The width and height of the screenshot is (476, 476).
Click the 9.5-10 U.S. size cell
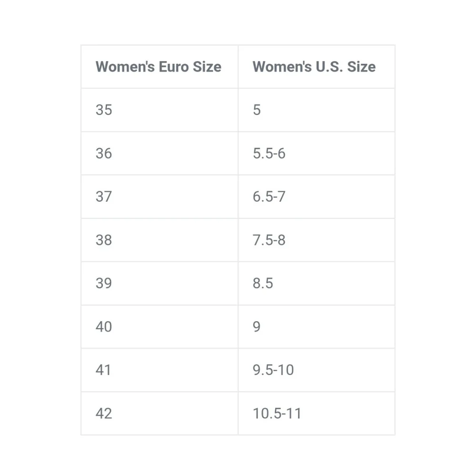coord(317,370)
